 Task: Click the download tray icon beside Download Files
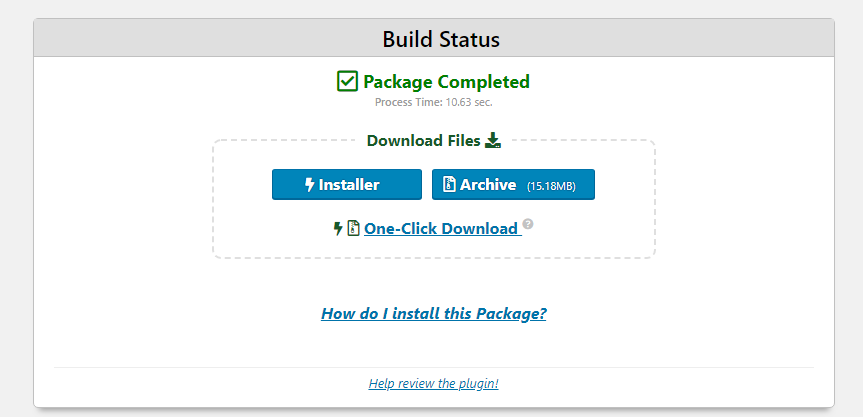(x=493, y=141)
